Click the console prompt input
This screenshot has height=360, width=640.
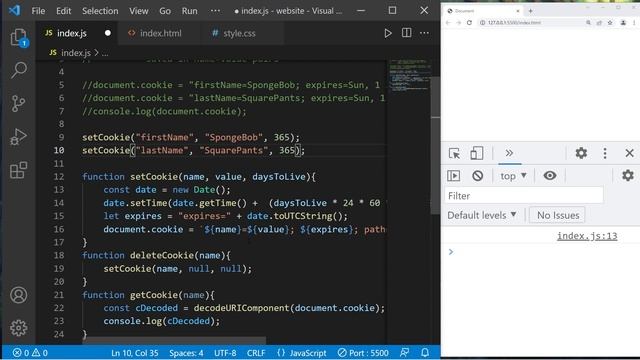pyautogui.click(x=545, y=252)
